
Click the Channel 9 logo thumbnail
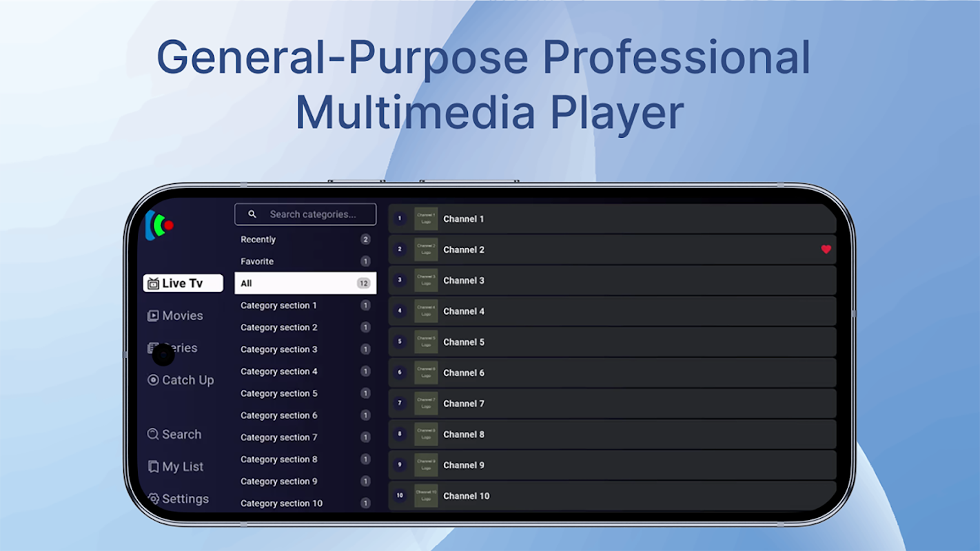(x=426, y=465)
